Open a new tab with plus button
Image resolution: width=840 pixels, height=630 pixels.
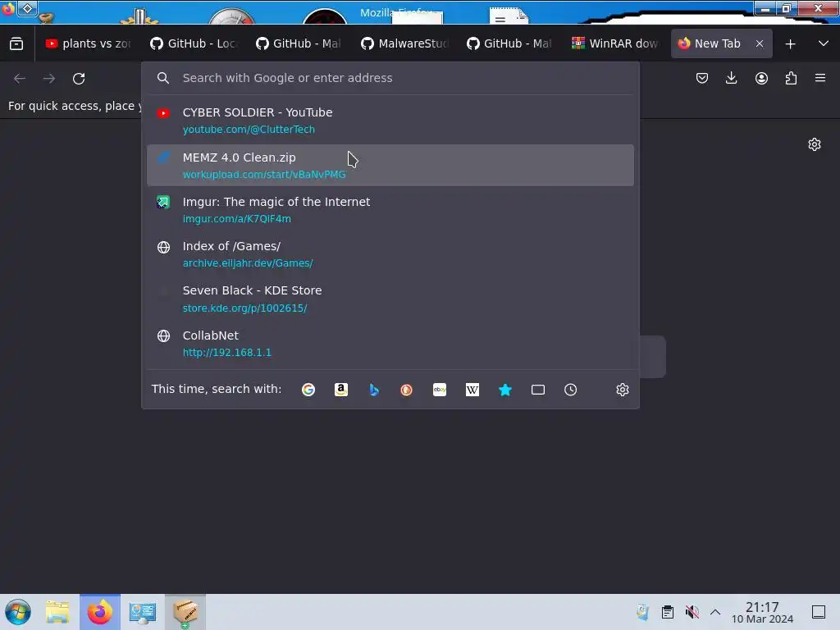(790, 43)
